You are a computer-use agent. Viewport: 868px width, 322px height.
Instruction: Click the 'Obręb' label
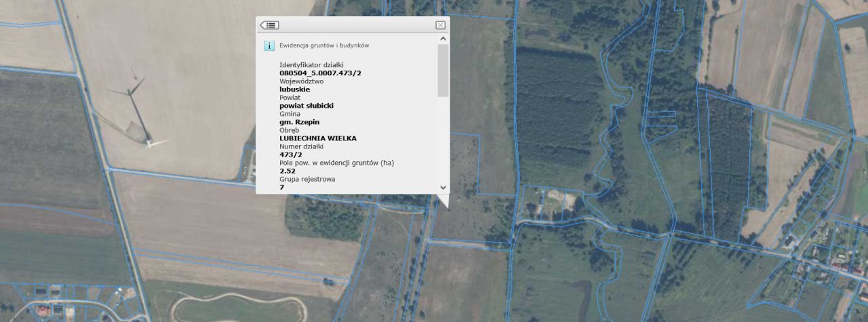point(290,130)
